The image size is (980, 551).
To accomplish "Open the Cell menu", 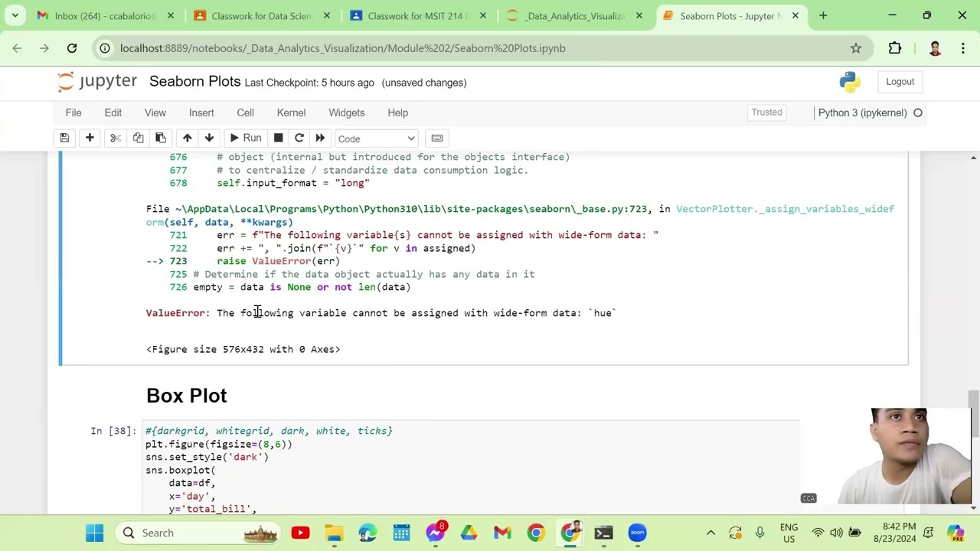I will click(x=245, y=112).
